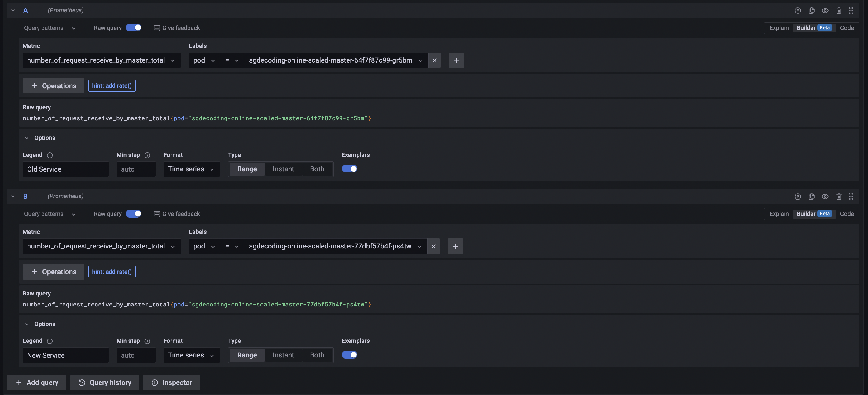This screenshot has height=395, width=868.
Task: Edit the Old Service legend field
Action: tap(66, 169)
